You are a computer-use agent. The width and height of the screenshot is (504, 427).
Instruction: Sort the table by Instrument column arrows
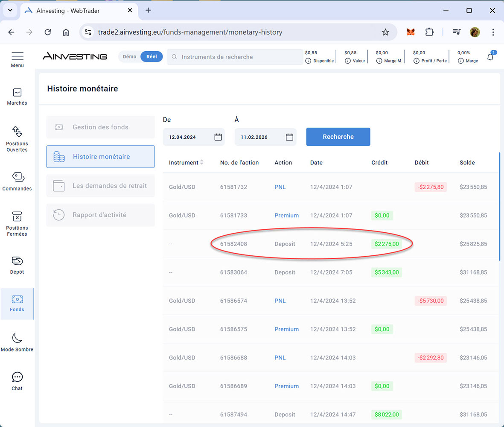(x=202, y=163)
